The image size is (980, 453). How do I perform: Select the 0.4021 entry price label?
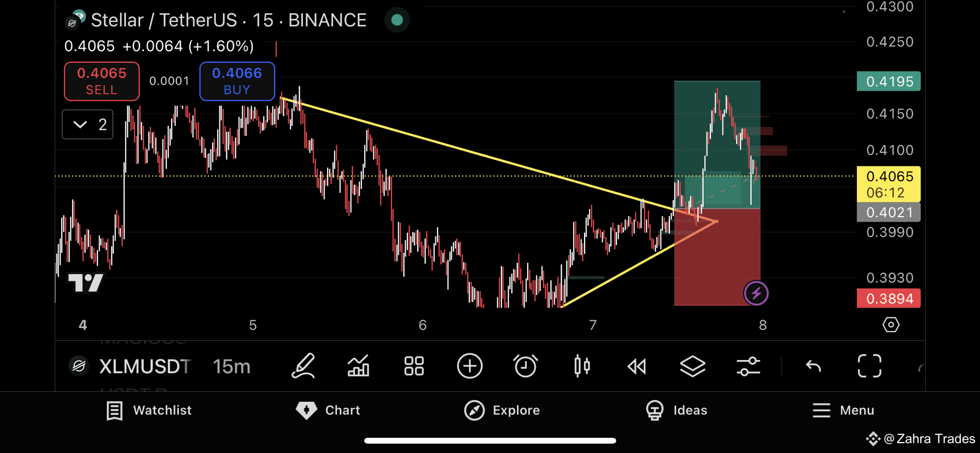click(889, 212)
